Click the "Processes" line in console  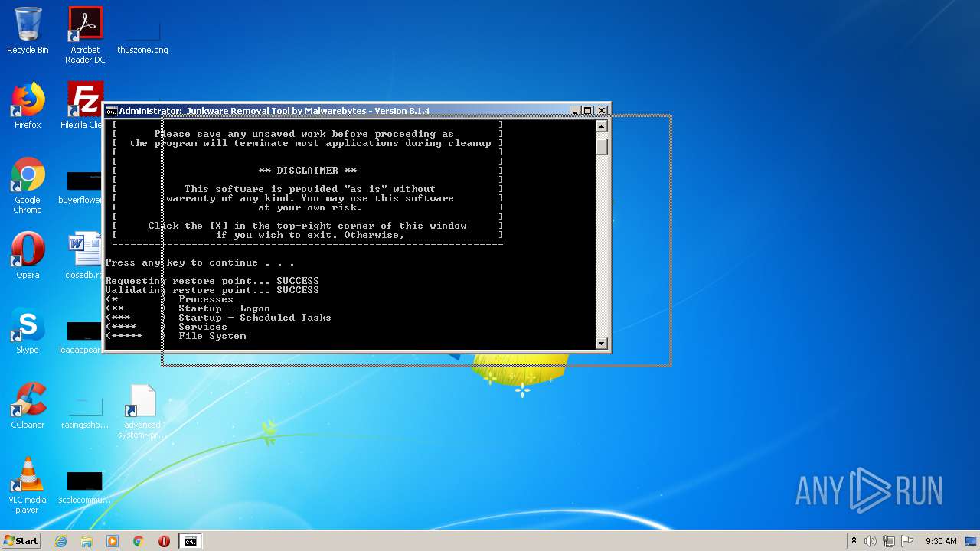pyautogui.click(x=206, y=299)
